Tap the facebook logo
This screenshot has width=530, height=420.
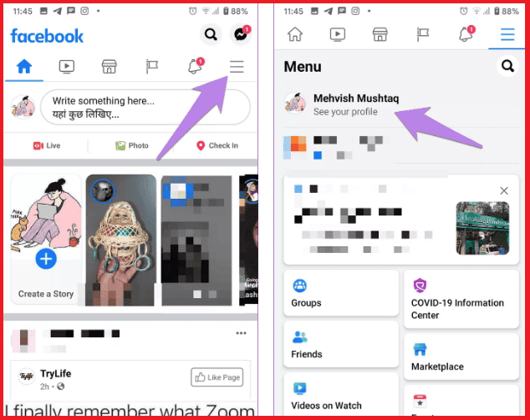click(x=47, y=36)
